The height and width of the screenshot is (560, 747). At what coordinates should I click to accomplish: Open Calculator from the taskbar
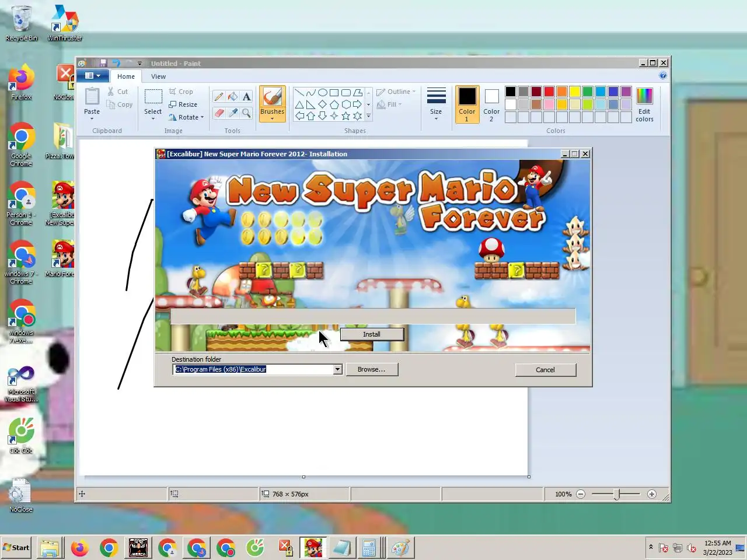tap(369, 548)
